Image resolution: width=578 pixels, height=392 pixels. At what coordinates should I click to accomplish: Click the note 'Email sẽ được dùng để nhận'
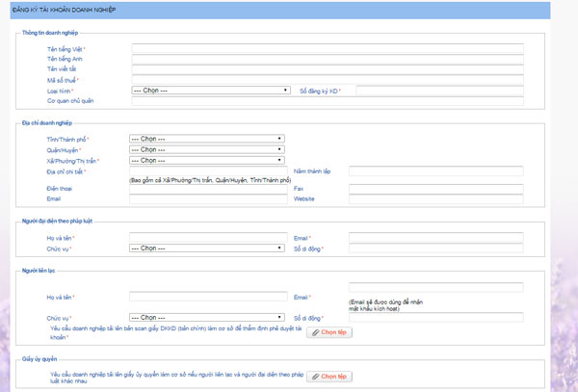pos(385,305)
